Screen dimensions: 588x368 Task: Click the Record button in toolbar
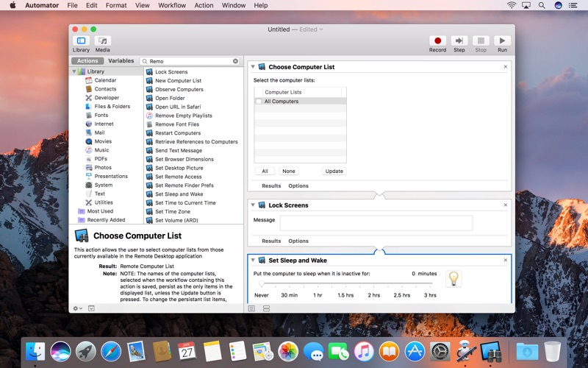pos(437,41)
